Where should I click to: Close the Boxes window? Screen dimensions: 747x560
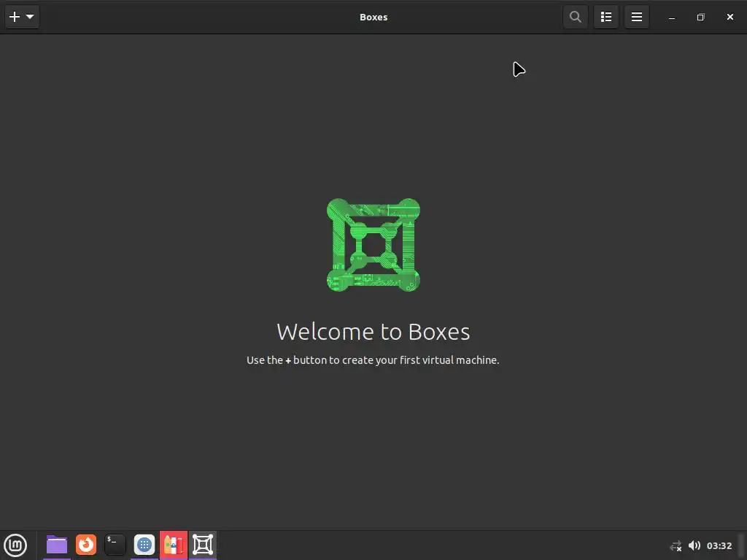point(729,17)
